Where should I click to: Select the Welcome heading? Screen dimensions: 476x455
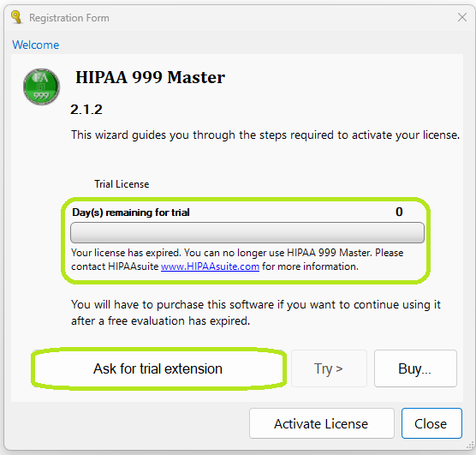click(x=35, y=45)
